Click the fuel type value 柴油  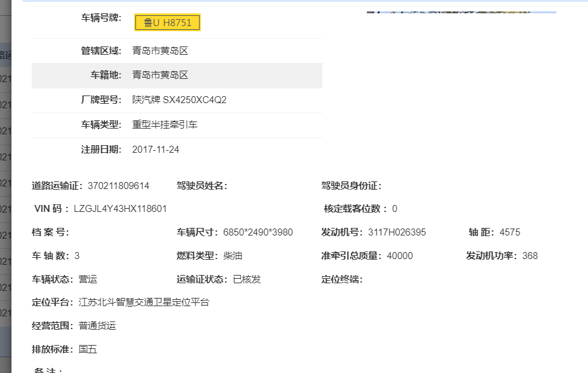coord(232,256)
